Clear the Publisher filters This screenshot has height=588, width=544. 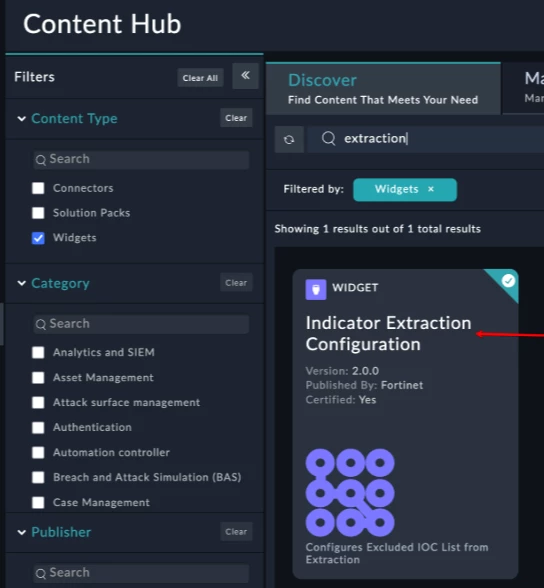[236, 531]
